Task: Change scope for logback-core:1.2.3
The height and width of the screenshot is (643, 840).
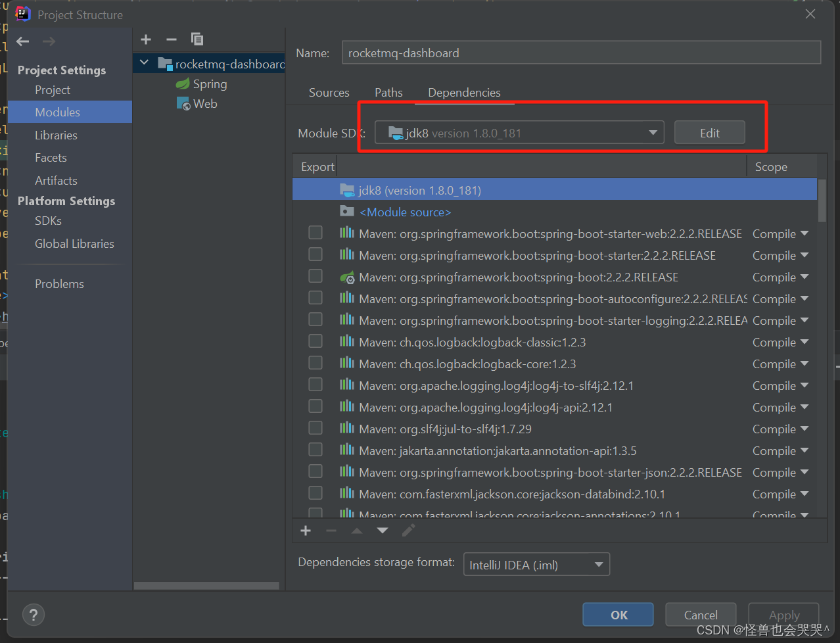Action: [x=780, y=364]
